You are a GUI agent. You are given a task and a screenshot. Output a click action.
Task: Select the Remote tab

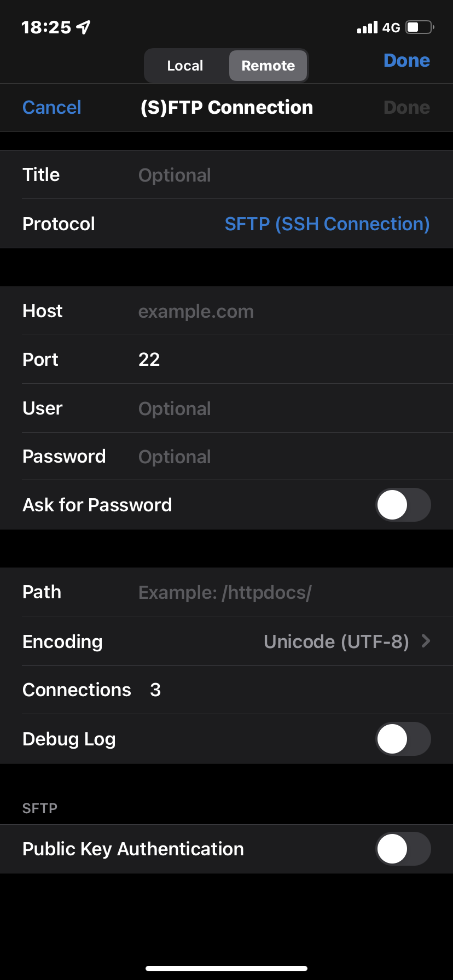coord(268,66)
